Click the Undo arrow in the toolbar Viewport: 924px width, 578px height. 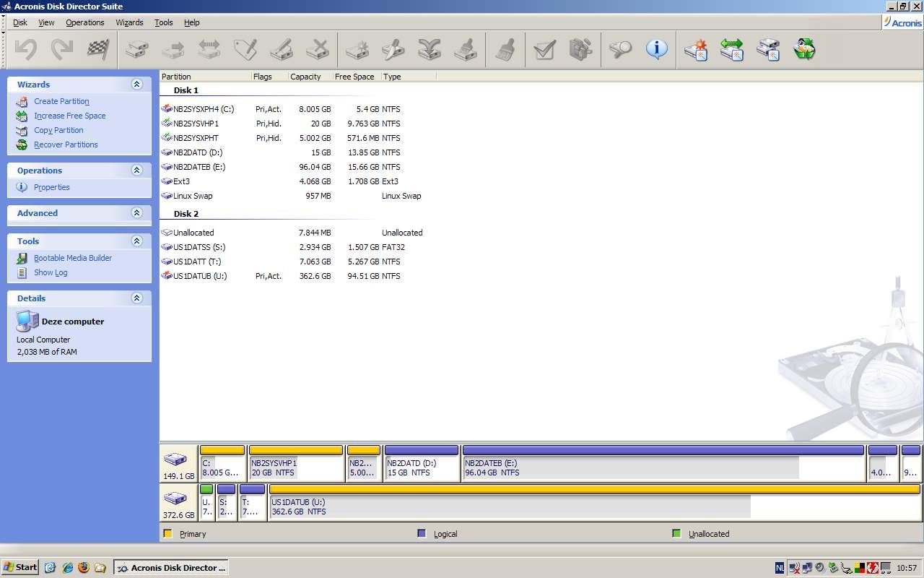coord(26,49)
